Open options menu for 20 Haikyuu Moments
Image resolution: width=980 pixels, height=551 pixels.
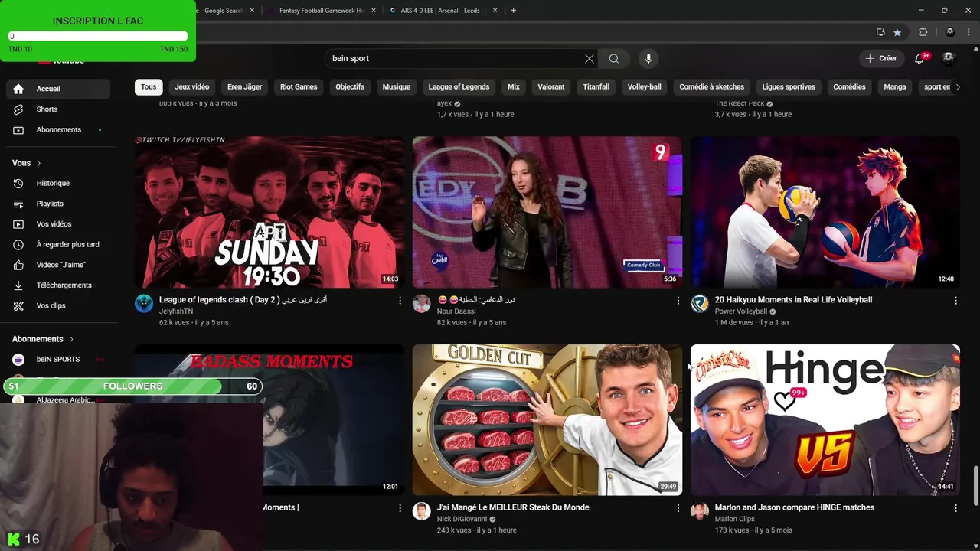955,301
